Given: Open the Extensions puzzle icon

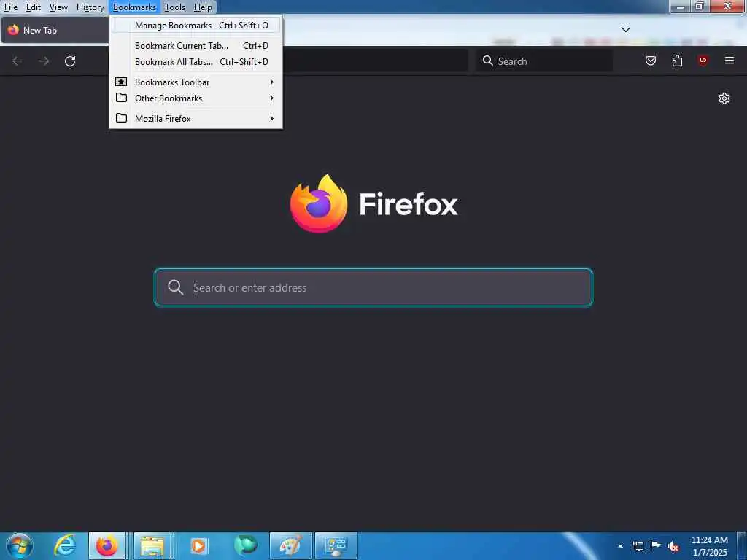Looking at the screenshot, I should pyautogui.click(x=677, y=61).
